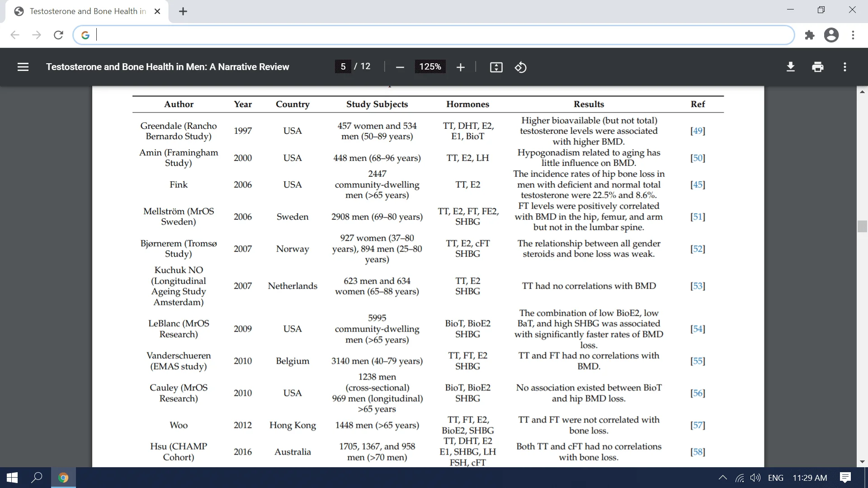This screenshot has height=488, width=868.
Task: Open the Windows Start menu
Action: click(12, 478)
